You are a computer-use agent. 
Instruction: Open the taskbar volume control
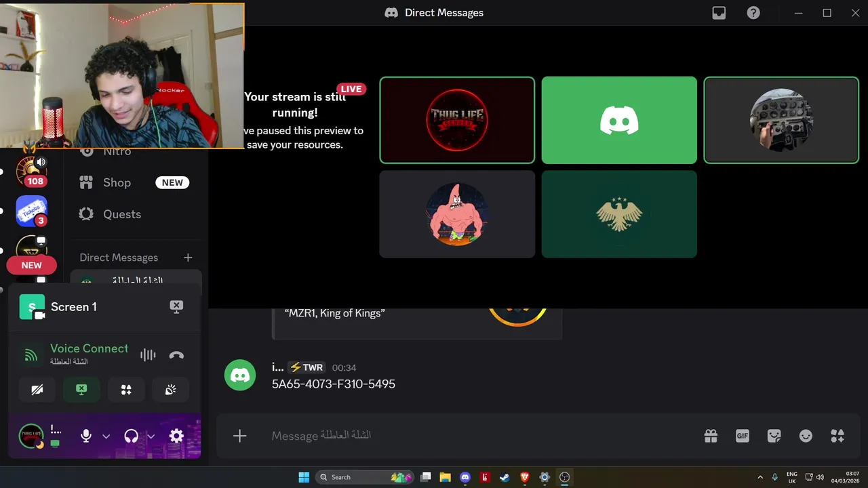coord(821,477)
